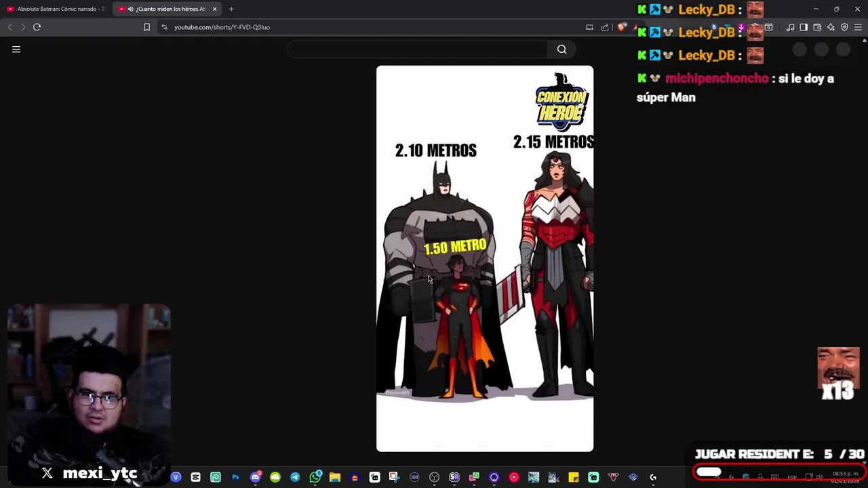Open a new browser tab
Screen dimensions: 868x488
[231, 9]
